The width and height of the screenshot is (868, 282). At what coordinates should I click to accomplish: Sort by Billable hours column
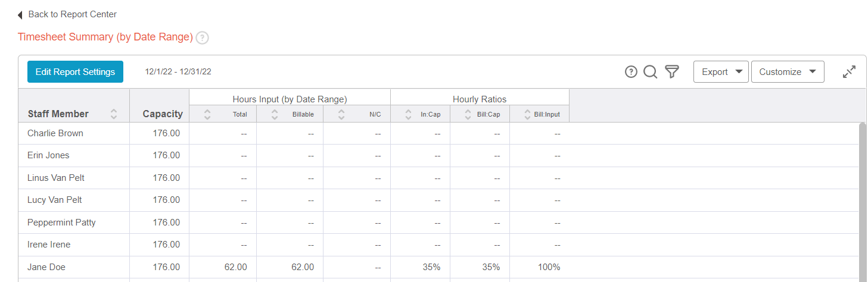(275, 114)
